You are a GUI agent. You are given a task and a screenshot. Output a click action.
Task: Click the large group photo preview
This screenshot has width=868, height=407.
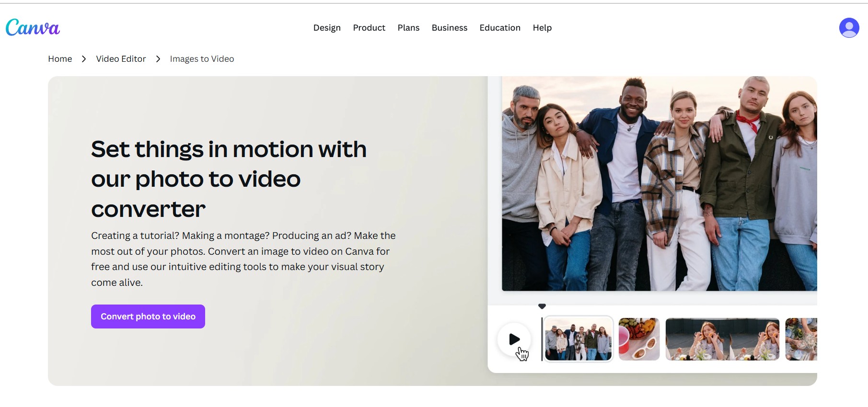pyautogui.click(x=660, y=183)
